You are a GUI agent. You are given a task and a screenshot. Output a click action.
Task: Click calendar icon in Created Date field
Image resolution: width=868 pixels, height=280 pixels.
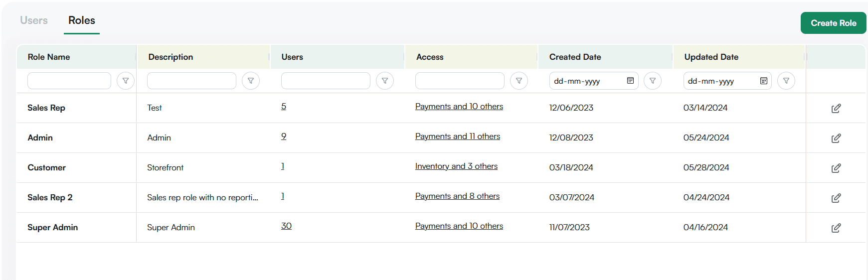coord(630,81)
